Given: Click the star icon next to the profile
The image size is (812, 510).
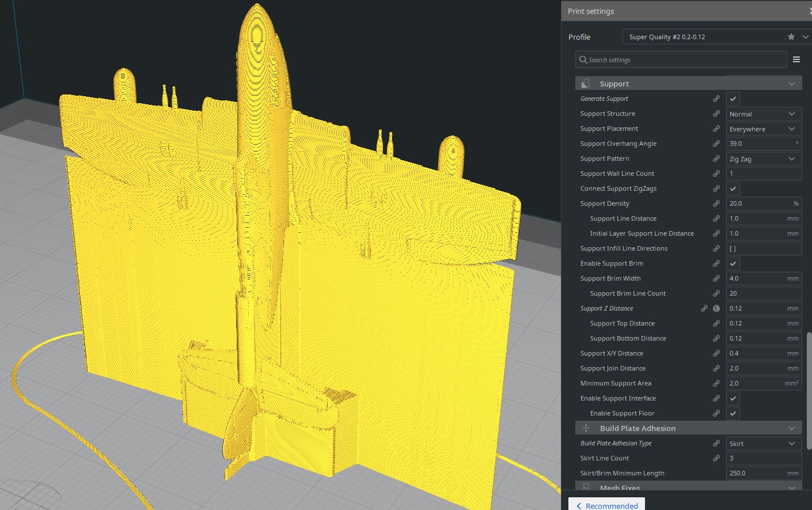Looking at the screenshot, I should point(791,36).
